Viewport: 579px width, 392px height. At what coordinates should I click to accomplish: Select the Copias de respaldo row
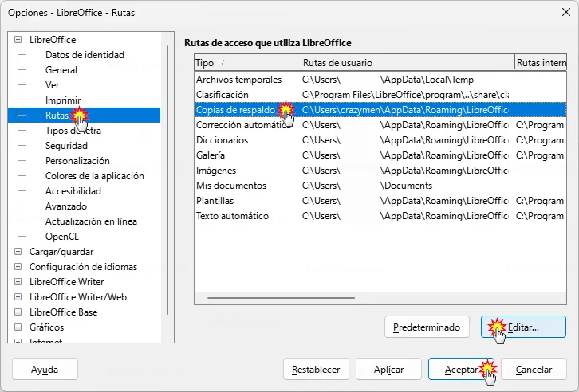380,110
